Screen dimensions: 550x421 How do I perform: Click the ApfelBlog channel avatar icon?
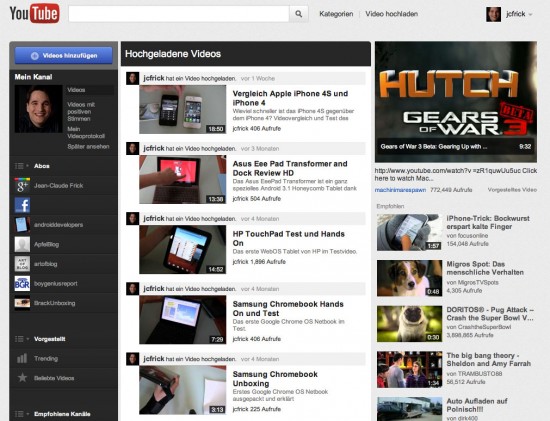[x=22, y=245]
